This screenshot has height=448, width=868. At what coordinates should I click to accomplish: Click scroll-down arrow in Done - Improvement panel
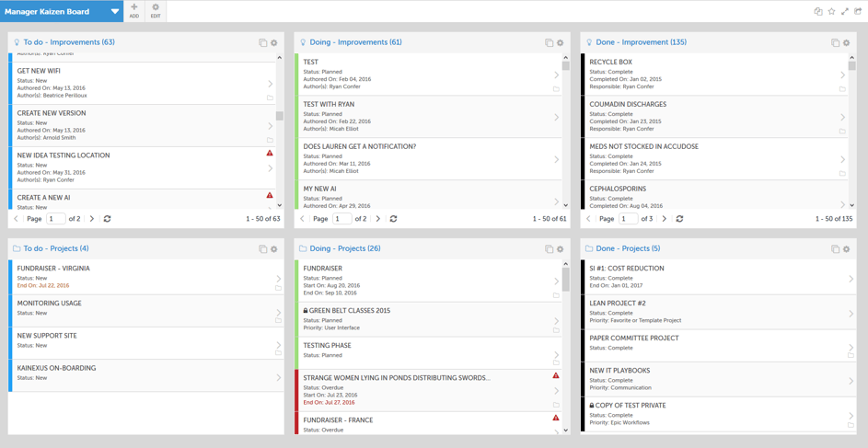[851, 204]
